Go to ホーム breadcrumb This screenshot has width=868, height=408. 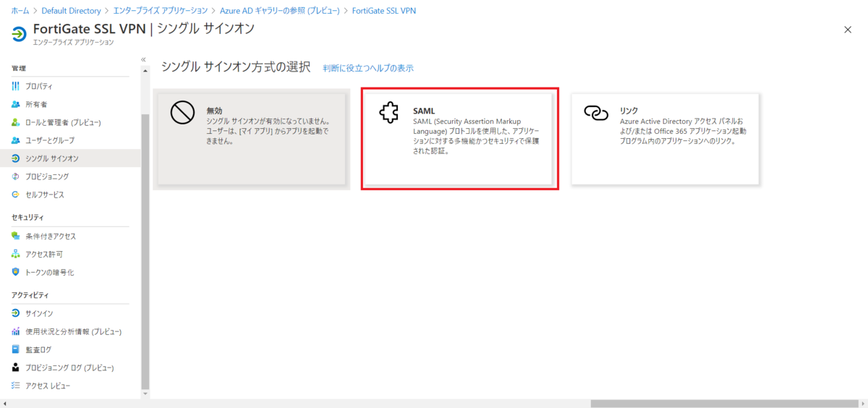coord(20,11)
